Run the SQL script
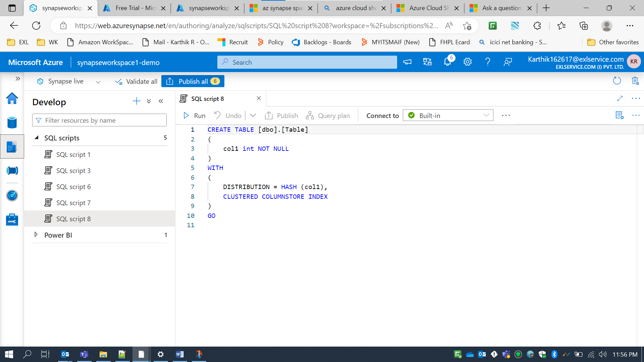 coord(195,115)
